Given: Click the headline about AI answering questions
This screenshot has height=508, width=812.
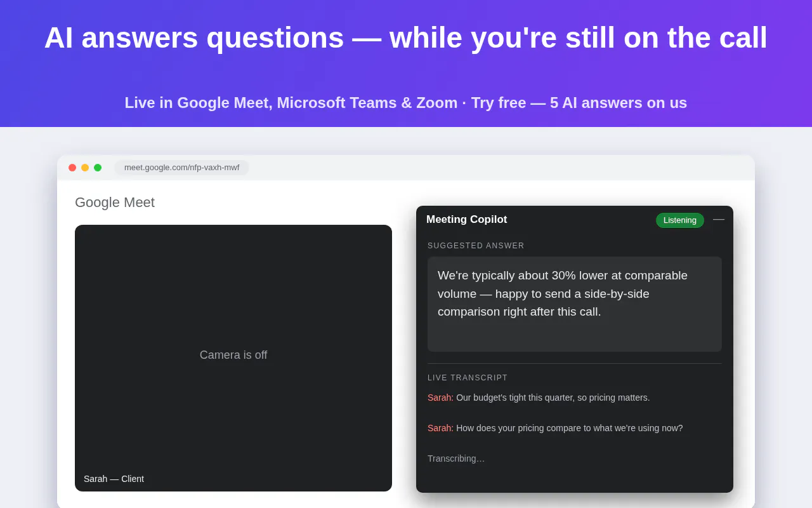Looking at the screenshot, I should [406, 37].
